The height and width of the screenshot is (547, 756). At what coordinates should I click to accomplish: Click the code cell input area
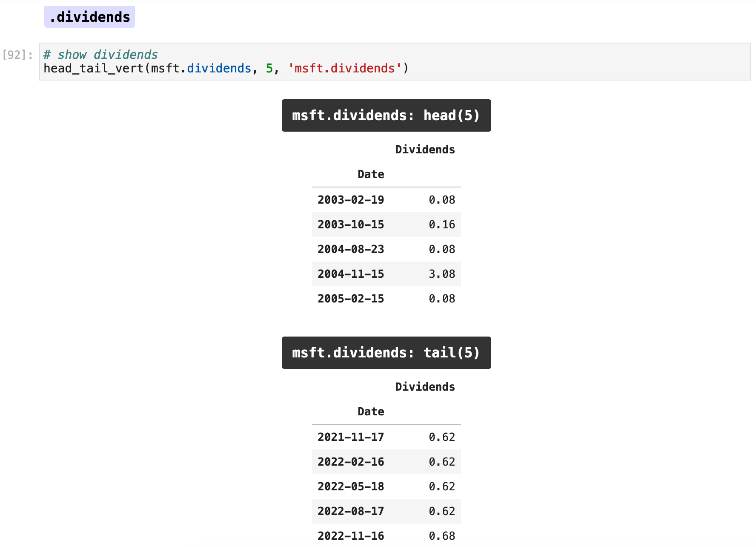pos(395,61)
